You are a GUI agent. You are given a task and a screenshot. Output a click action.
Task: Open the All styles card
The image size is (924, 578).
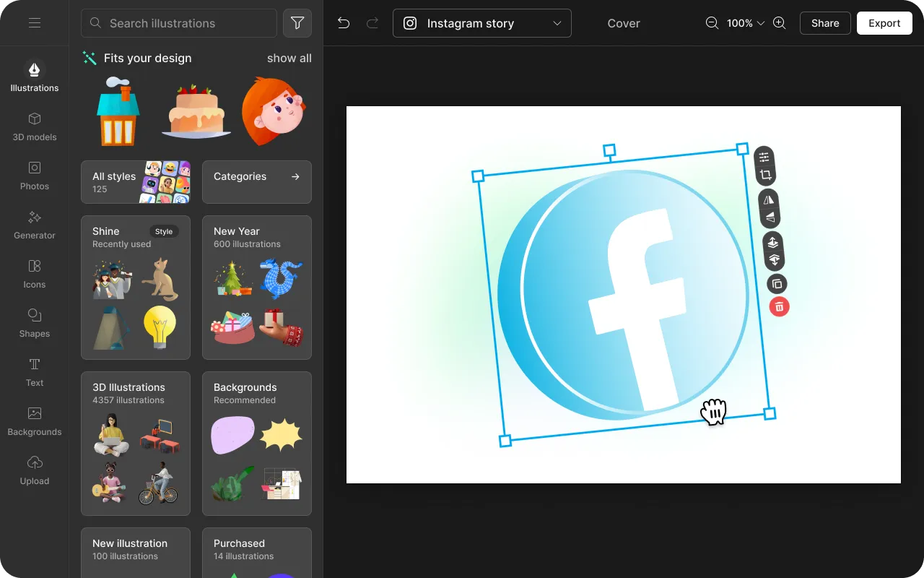pos(136,182)
